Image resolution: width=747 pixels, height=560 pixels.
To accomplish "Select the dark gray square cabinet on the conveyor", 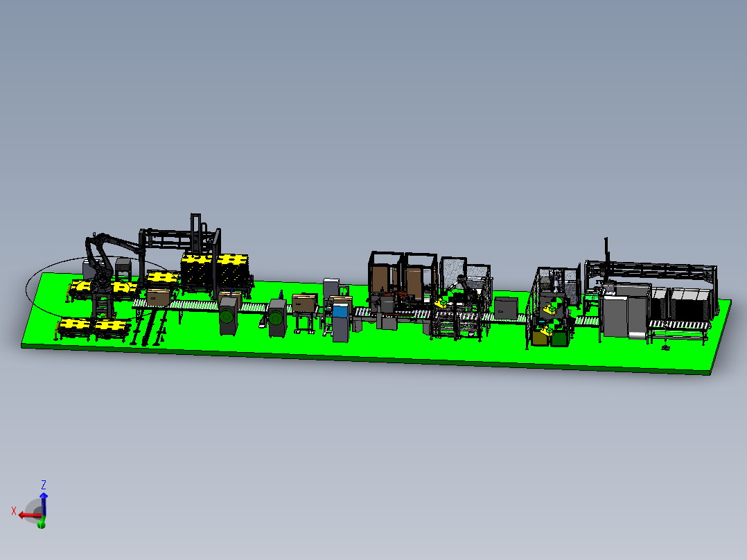I will (x=505, y=308).
